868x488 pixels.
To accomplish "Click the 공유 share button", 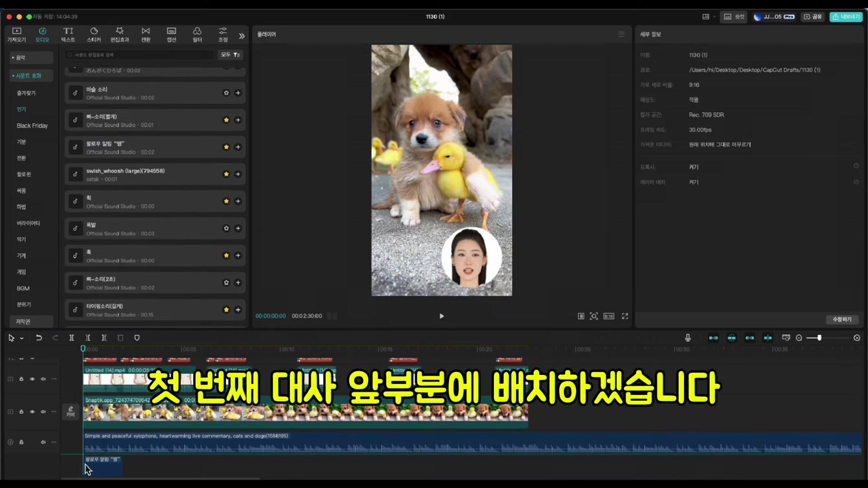I will (813, 17).
